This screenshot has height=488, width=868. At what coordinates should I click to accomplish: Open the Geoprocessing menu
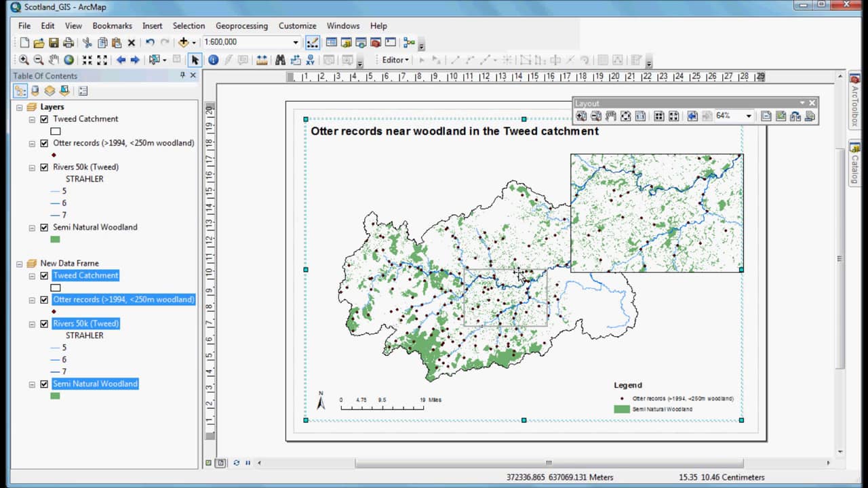tap(241, 26)
